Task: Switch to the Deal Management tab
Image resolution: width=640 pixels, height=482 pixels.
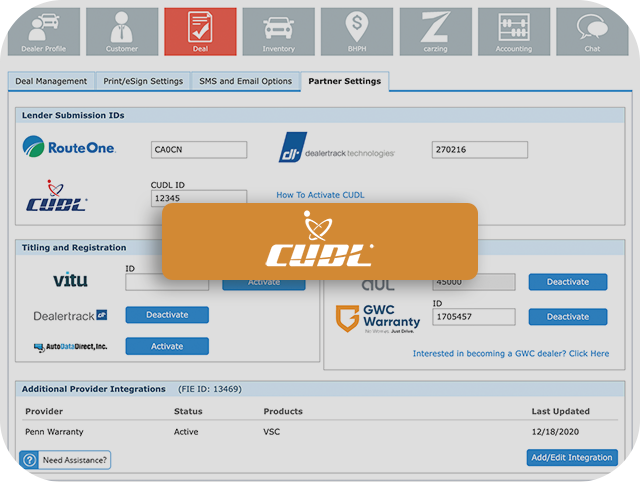Action: tap(52, 82)
